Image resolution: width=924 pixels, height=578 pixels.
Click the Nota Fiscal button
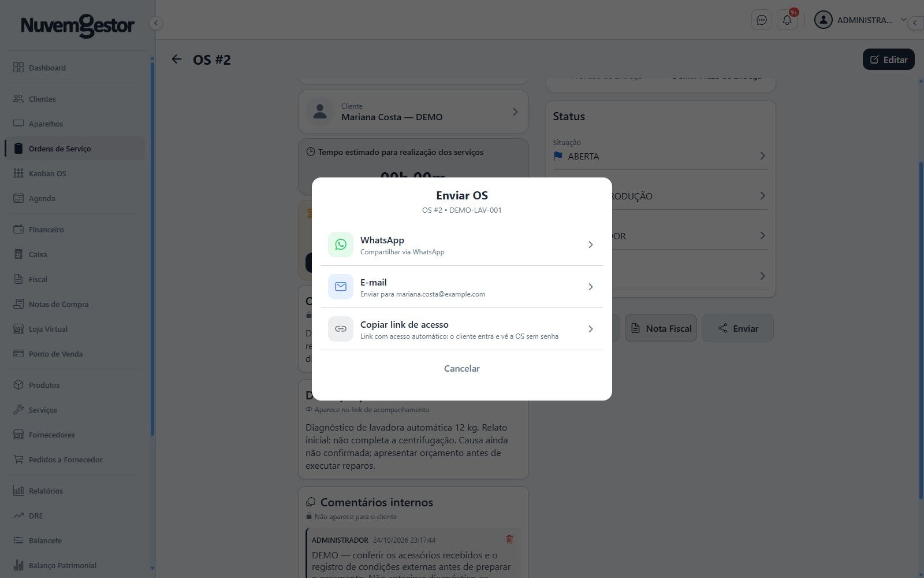[661, 328]
